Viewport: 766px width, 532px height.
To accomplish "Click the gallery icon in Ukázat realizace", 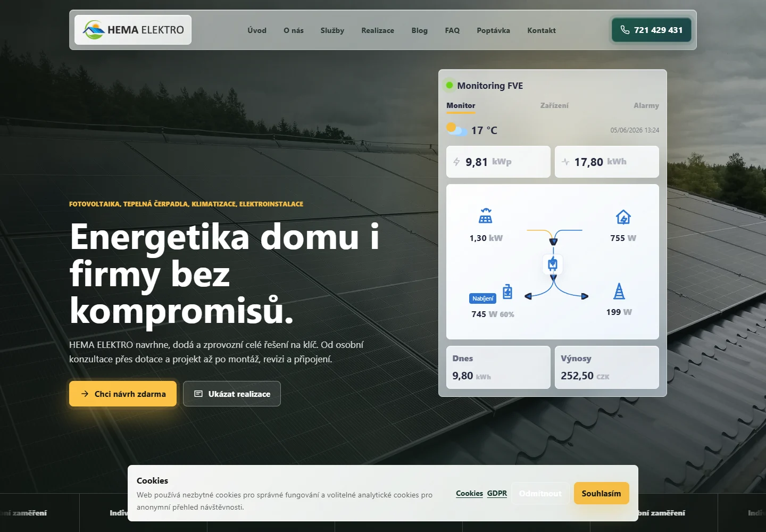I will [x=198, y=394].
